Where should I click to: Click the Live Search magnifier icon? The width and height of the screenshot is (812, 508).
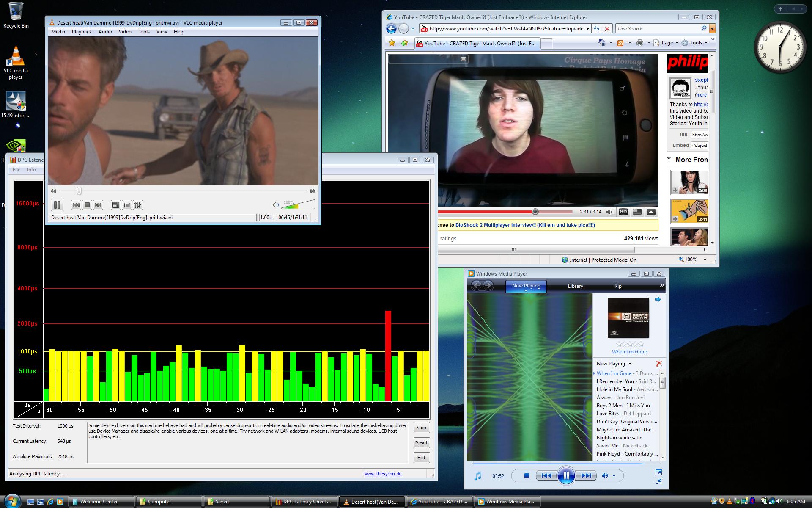coord(704,28)
